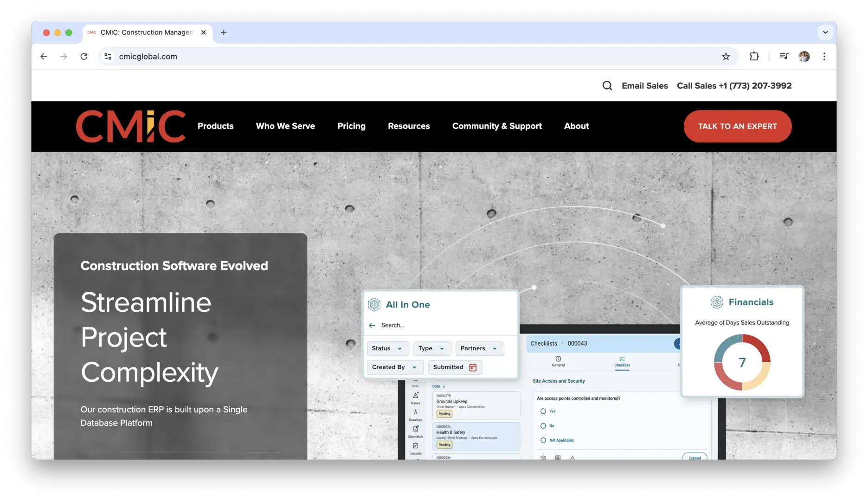Open the Chrome three-dot menu
Viewport: 868px width, 501px height.
coord(824,57)
